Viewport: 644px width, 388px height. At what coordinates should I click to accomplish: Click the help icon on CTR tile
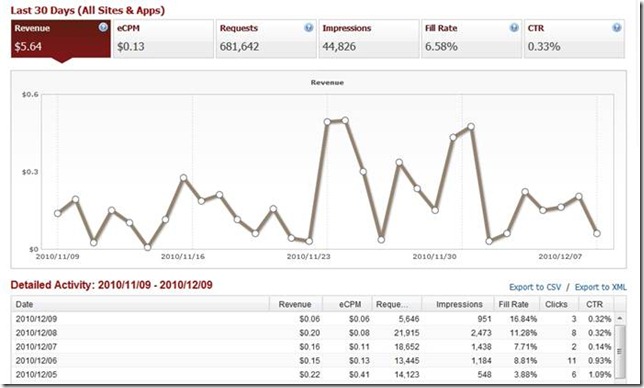[616, 28]
